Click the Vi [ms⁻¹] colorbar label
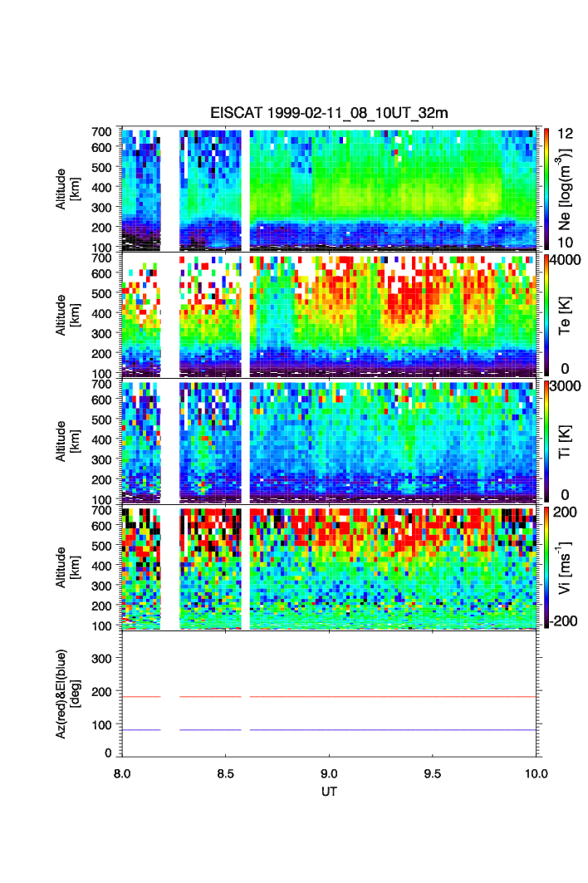Screen dimensions: 588x883 click(566, 567)
